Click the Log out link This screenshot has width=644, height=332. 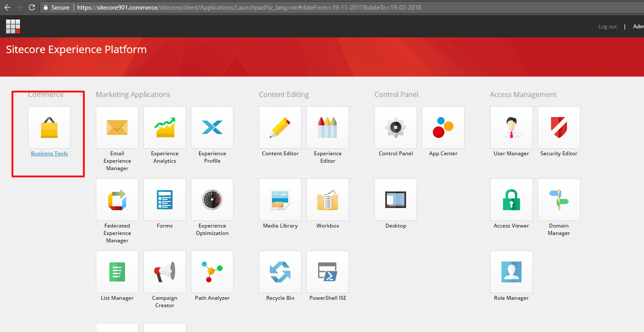(x=607, y=27)
